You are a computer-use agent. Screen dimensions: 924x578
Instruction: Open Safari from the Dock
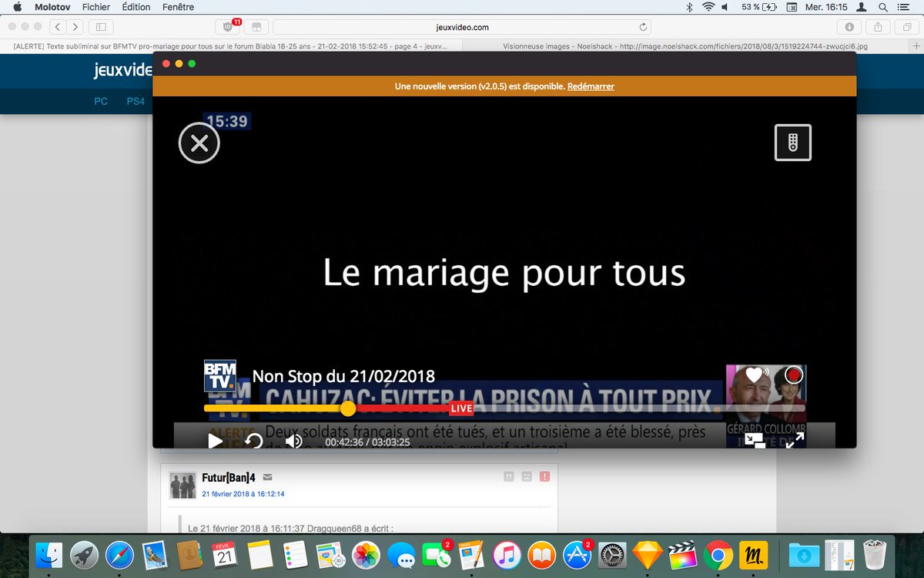click(119, 555)
